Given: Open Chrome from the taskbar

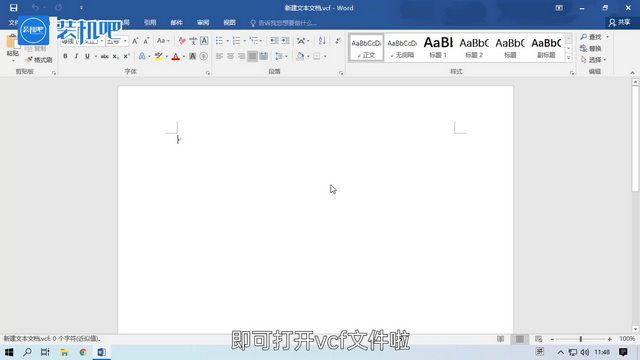Looking at the screenshot, I should coord(83,352).
